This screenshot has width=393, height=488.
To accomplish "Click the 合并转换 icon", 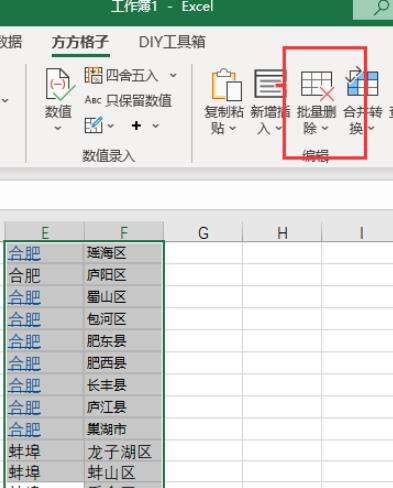I will click(362, 82).
